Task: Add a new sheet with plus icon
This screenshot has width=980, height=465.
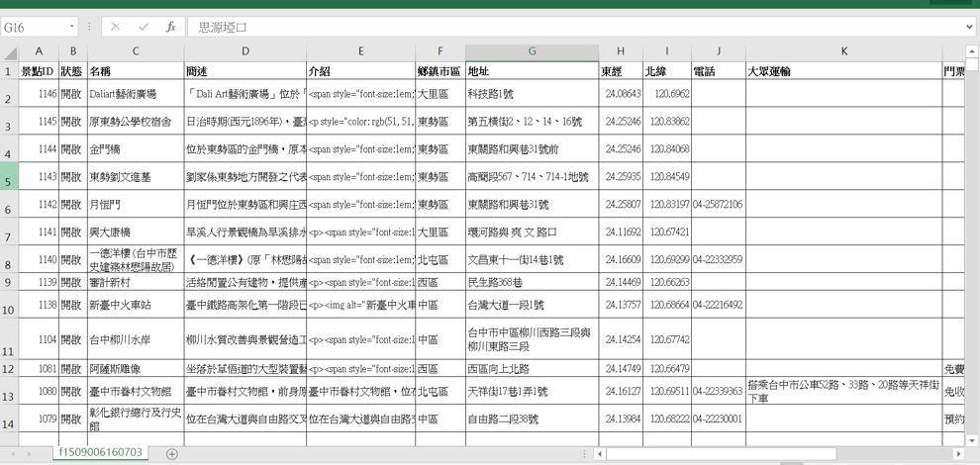Action: click(172, 454)
